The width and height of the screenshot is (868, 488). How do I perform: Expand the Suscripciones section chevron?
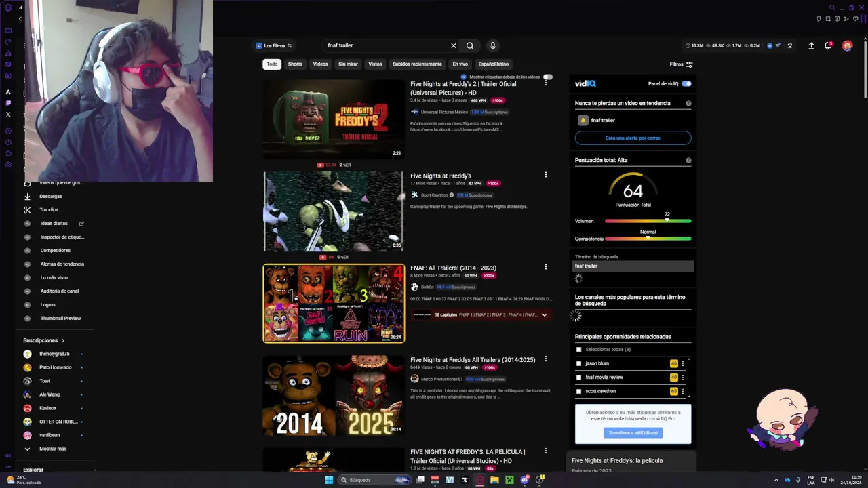tap(63, 340)
